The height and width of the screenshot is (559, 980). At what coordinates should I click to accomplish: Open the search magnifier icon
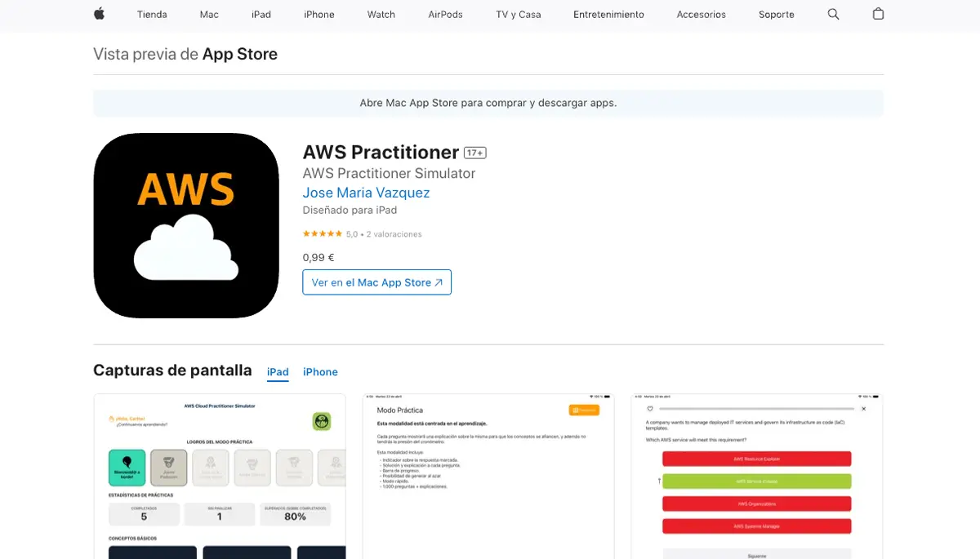(833, 14)
